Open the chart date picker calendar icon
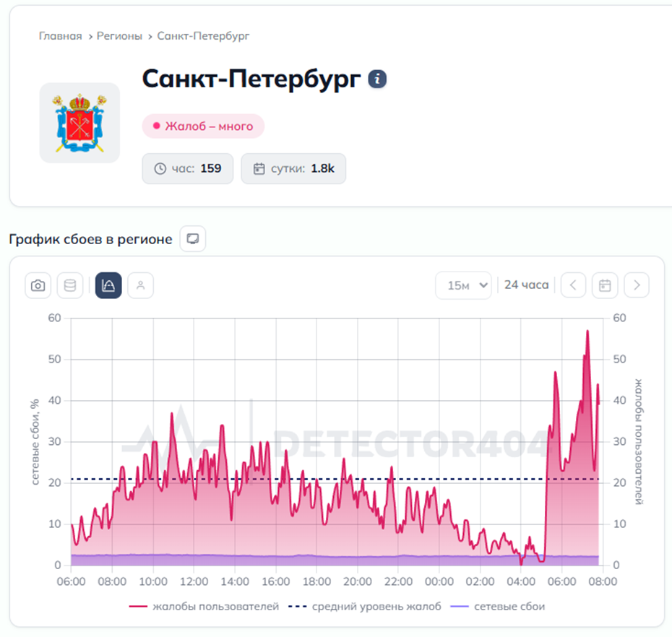 click(605, 285)
